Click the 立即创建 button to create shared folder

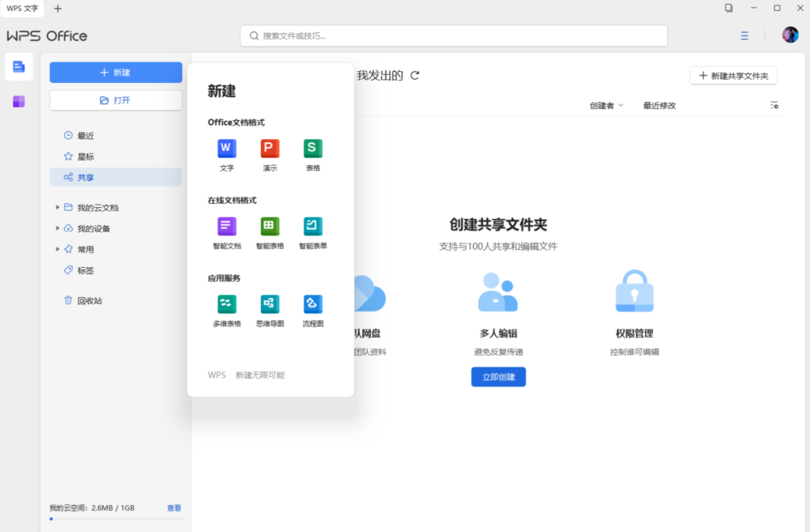point(498,377)
